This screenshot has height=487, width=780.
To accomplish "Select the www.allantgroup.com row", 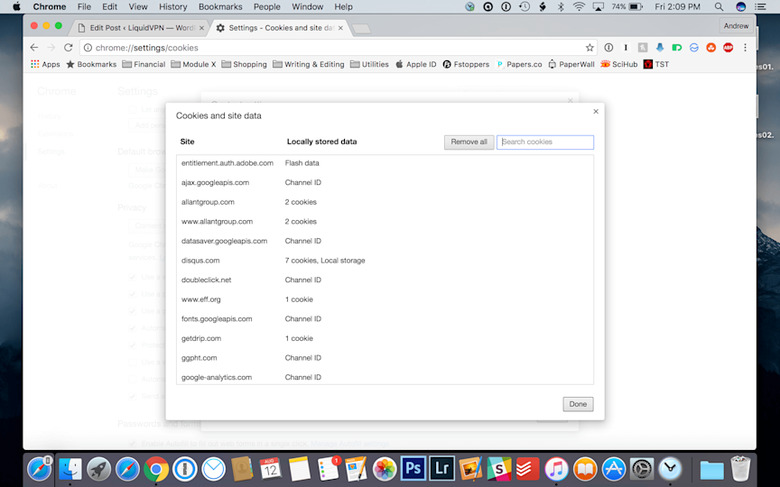I will 385,221.
